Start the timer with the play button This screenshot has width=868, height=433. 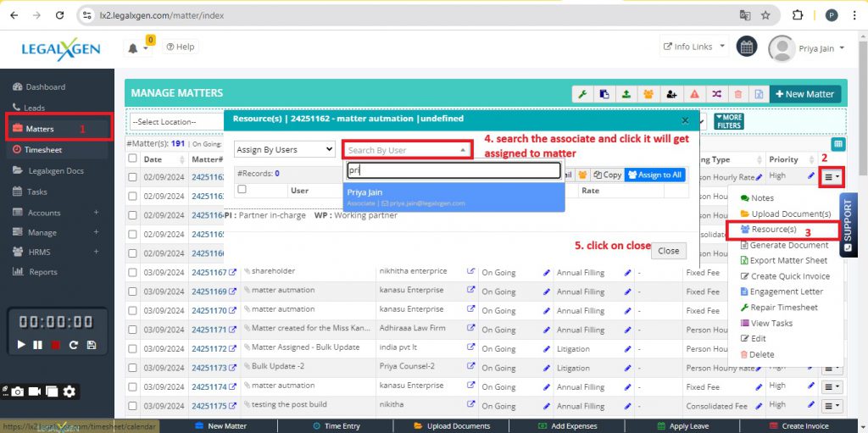[22, 345]
